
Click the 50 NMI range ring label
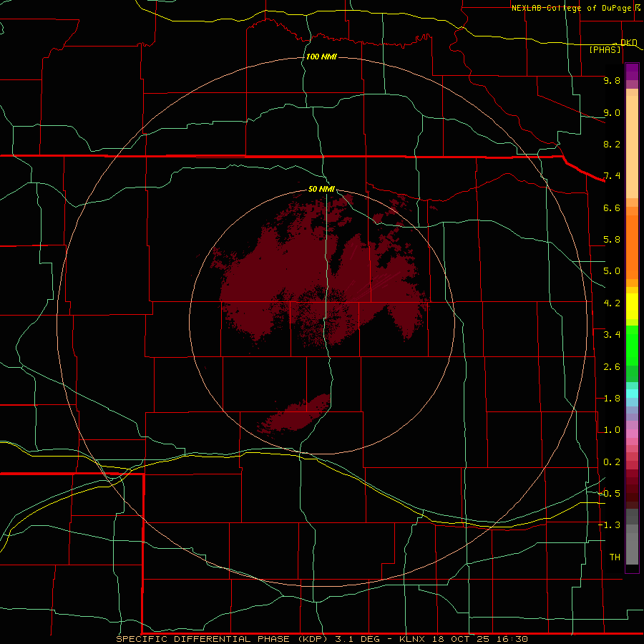click(x=321, y=189)
